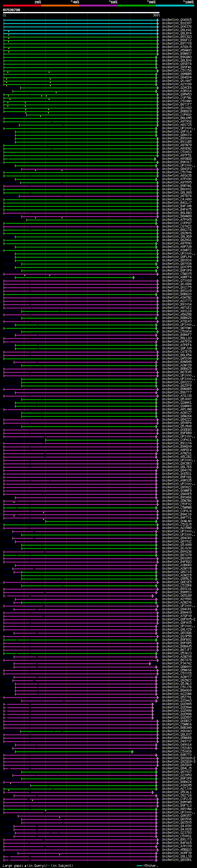This screenshot has height=868, width=197.
Task: Select UniRef100_P34742 label
Action: (x=176, y=663)
